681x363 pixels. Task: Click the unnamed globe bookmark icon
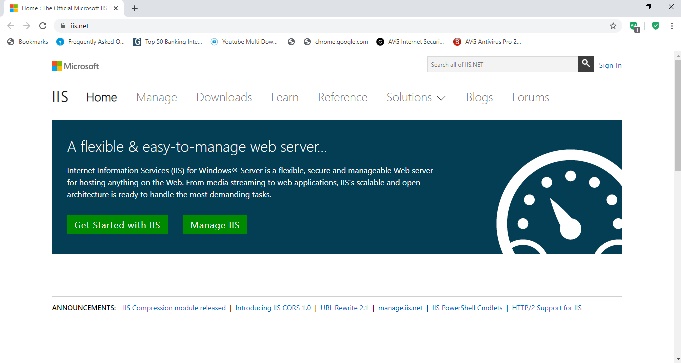291,42
